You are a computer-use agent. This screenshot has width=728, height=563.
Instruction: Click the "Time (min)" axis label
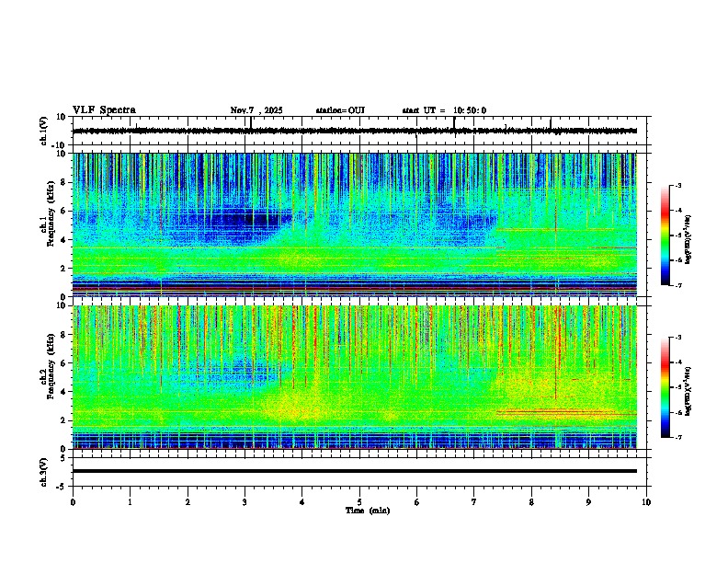pyautogui.click(x=368, y=511)
